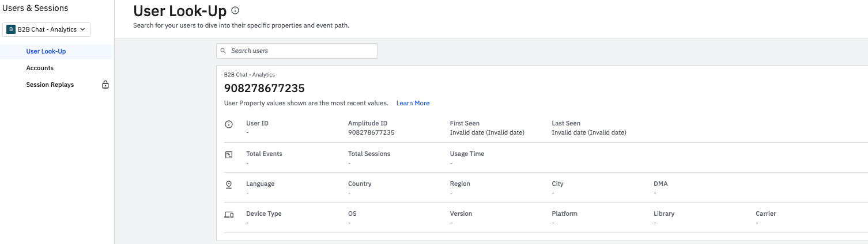Click the location pin icon beside Language
The image size is (868, 244).
coord(229,185)
